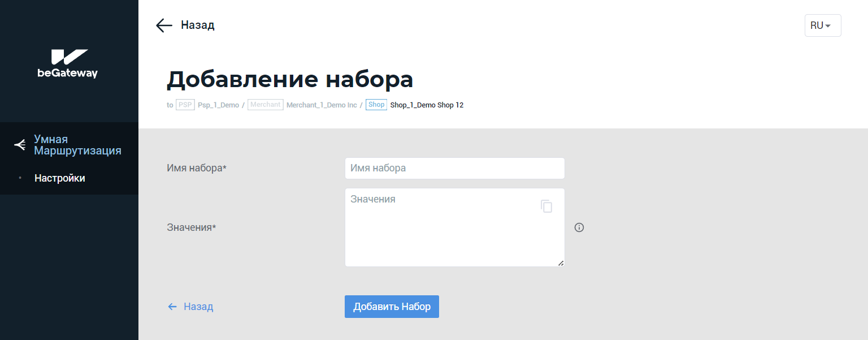
Task: Go to Shop_1_Demo Shop 12 breadcrumb
Action: (x=427, y=105)
